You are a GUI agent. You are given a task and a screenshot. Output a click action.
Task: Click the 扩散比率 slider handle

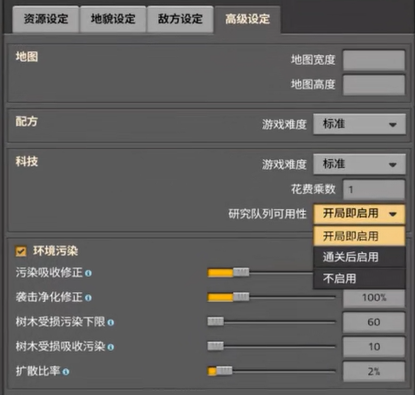point(224,371)
